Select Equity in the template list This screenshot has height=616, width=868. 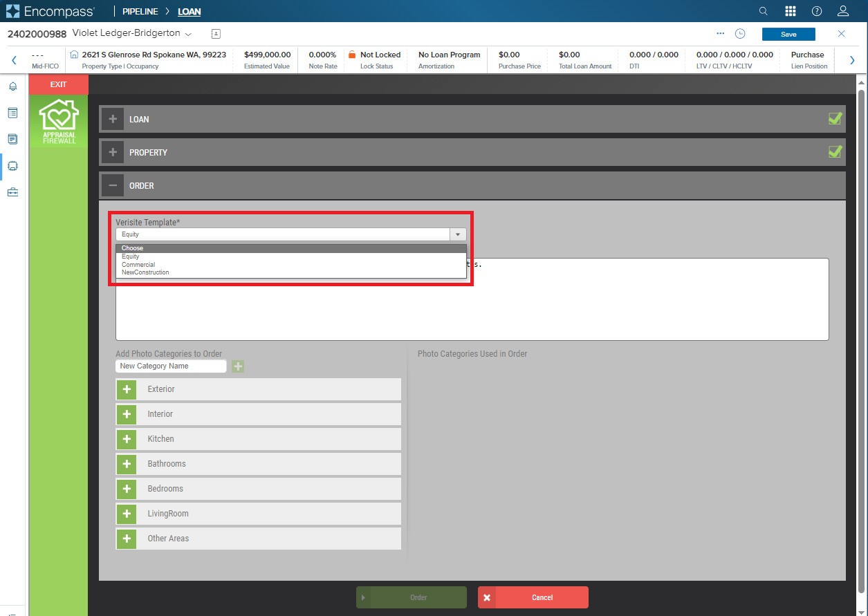(x=291, y=256)
